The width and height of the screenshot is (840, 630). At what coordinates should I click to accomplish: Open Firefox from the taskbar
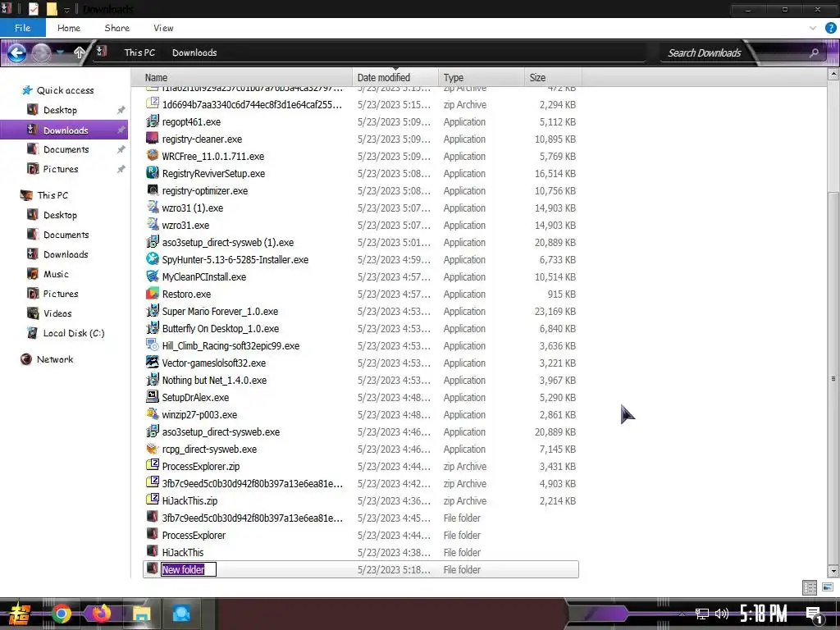pos(101,614)
